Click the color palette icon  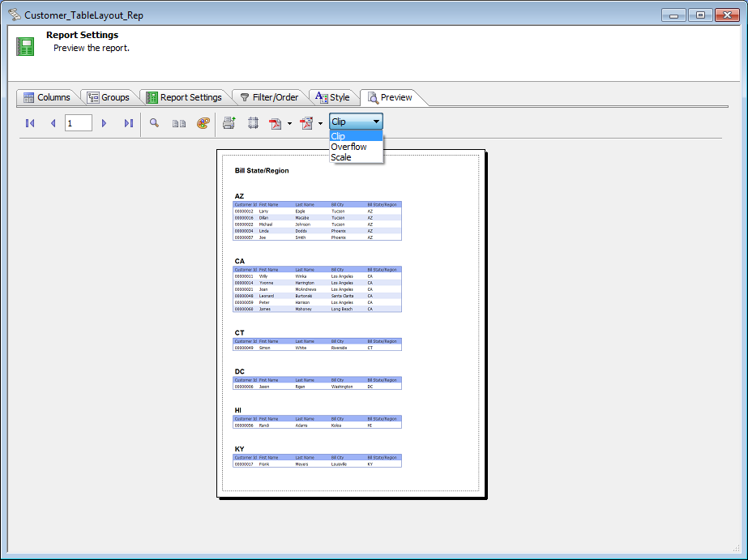tap(203, 123)
